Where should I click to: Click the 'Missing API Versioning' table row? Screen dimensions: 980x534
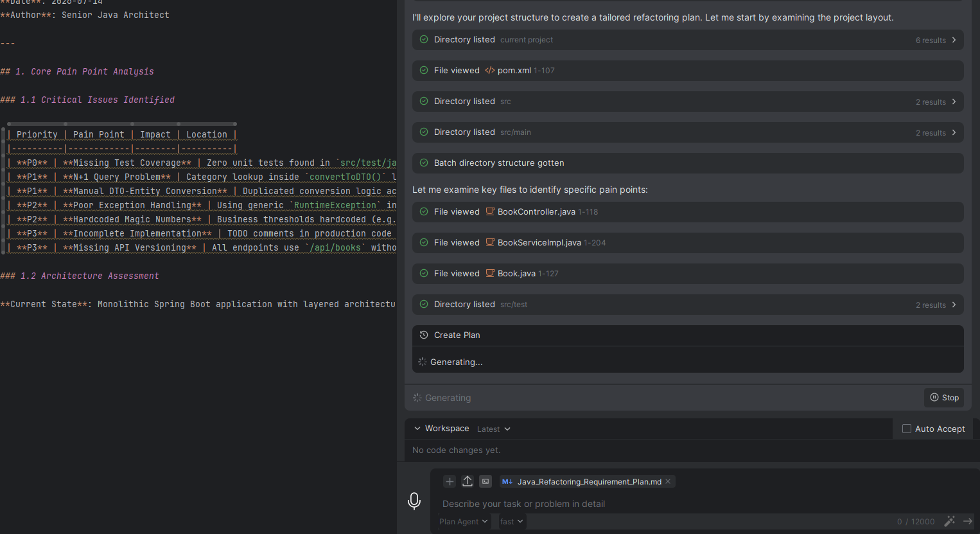click(x=202, y=247)
